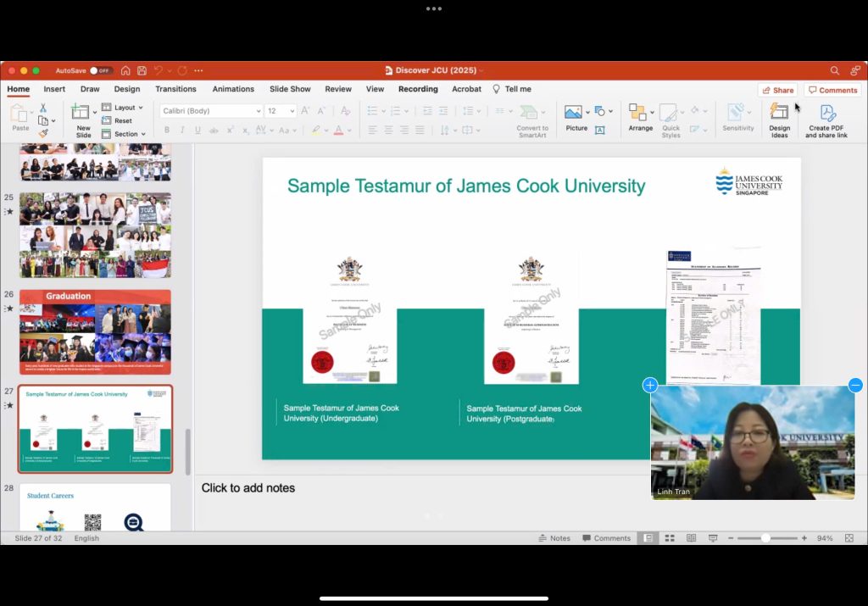Collapse the video tile with the minus button

855,385
